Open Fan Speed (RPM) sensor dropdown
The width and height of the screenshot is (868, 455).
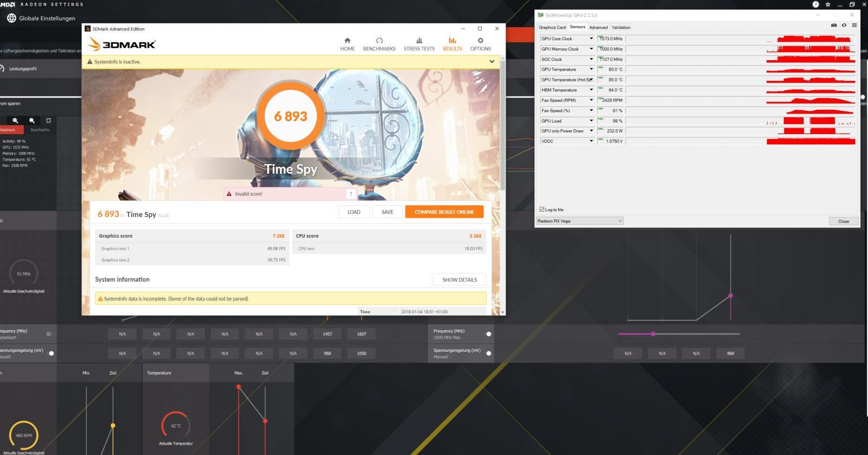tap(591, 100)
